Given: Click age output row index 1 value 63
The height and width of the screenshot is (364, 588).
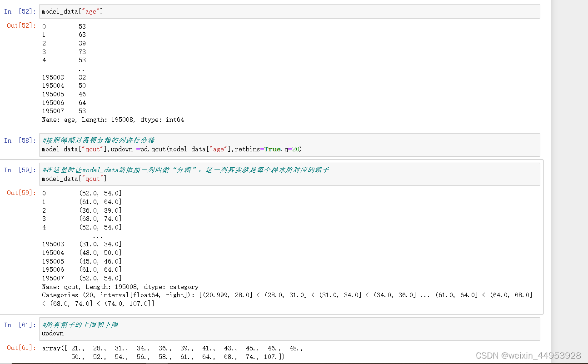Looking at the screenshot, I should [64, 35].
